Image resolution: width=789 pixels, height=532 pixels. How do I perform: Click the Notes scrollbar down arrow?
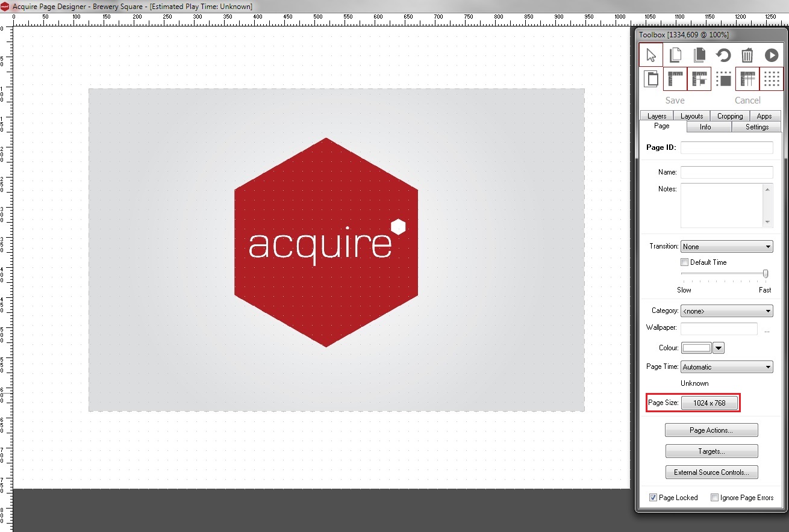click(x=768, y=222)
